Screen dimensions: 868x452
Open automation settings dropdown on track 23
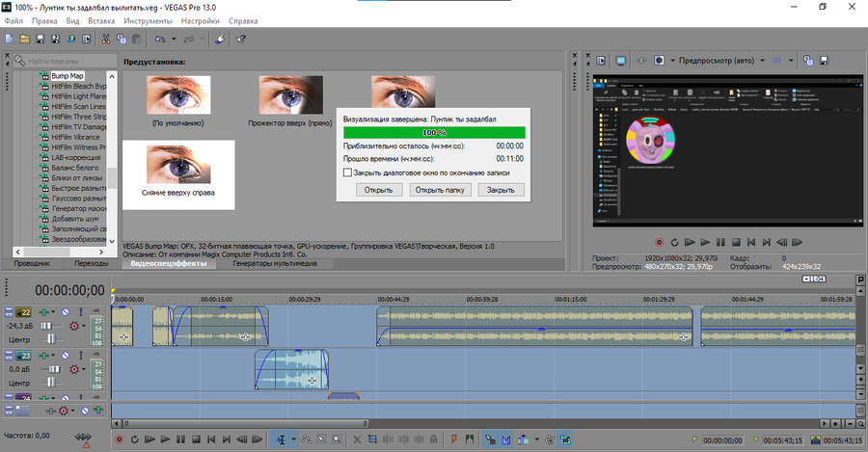tap(83, 369)
